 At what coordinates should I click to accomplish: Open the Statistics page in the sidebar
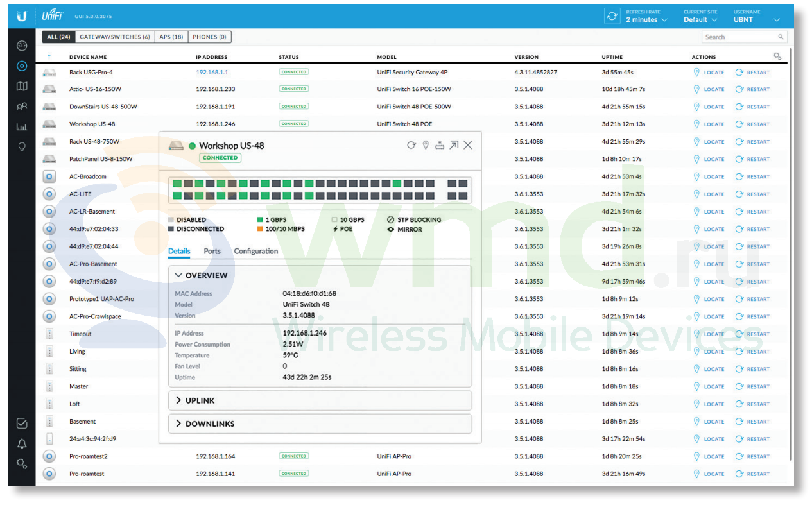pos(22,127)
